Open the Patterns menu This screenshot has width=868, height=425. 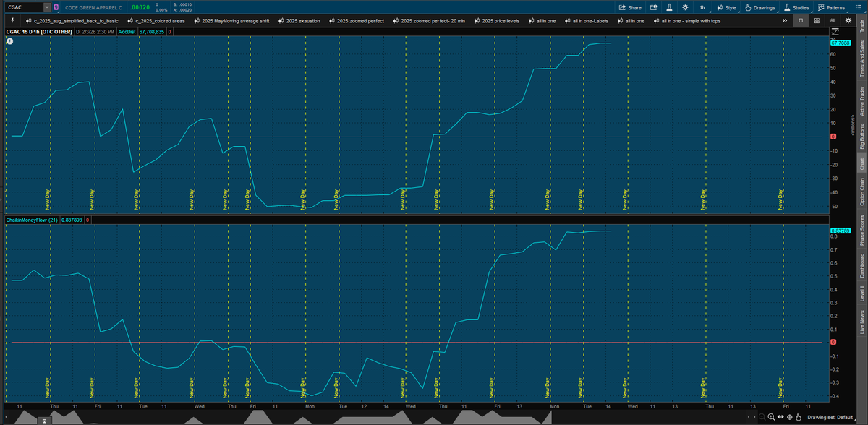831,7
